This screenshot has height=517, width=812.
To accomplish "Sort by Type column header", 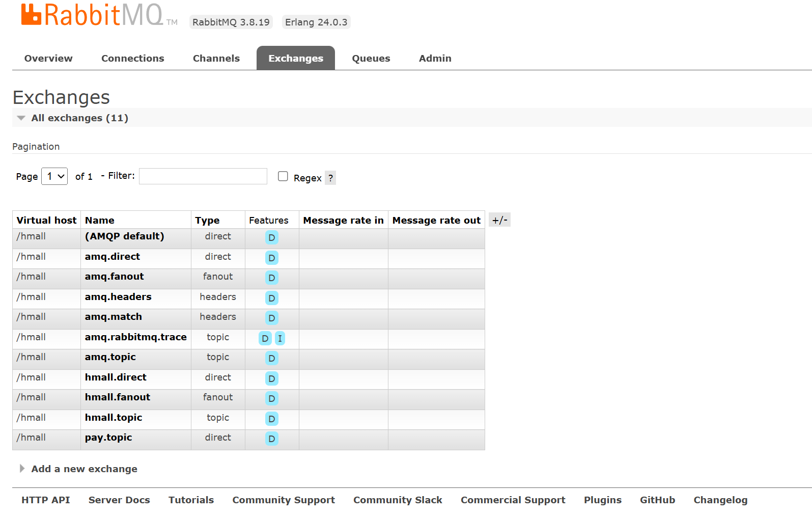I will (207, 220).
